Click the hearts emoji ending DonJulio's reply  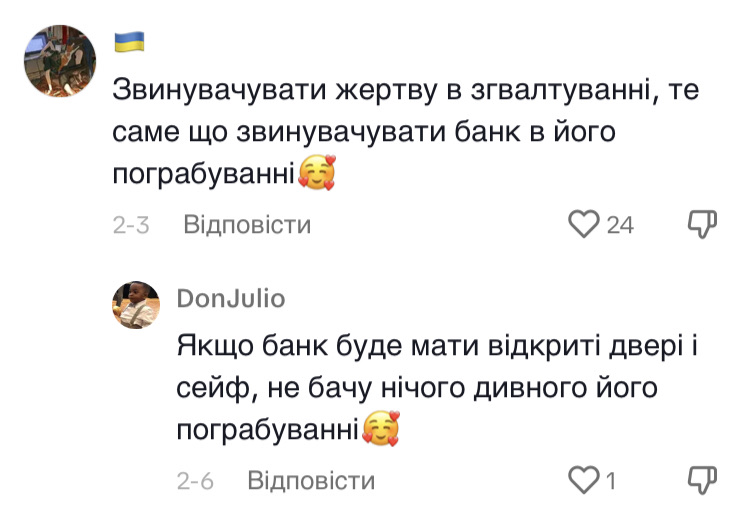381,430
